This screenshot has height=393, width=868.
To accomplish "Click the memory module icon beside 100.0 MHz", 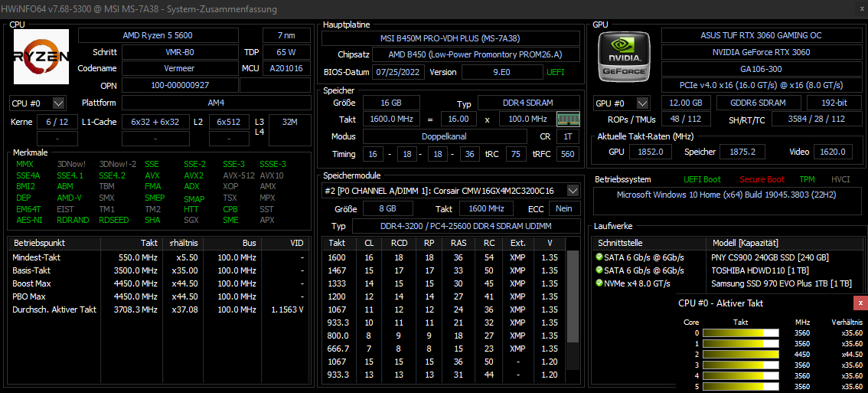I will click(568, 119).
